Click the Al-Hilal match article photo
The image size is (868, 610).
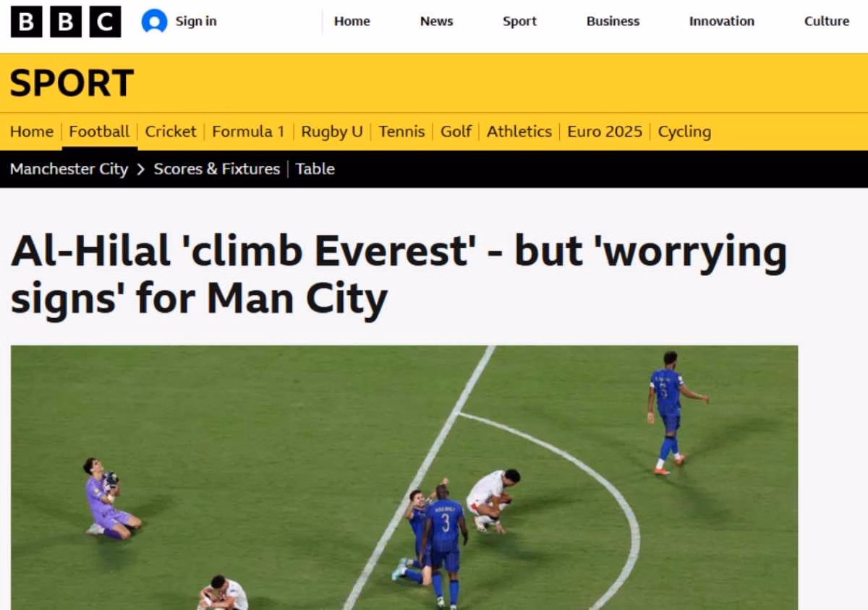click(404, 478)
